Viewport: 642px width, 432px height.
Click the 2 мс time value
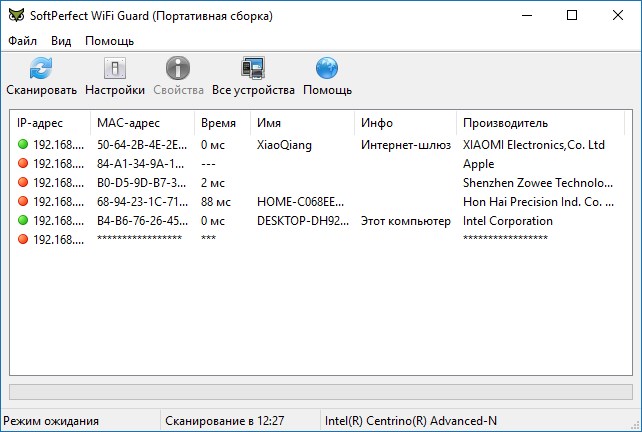tap(213, 183)
